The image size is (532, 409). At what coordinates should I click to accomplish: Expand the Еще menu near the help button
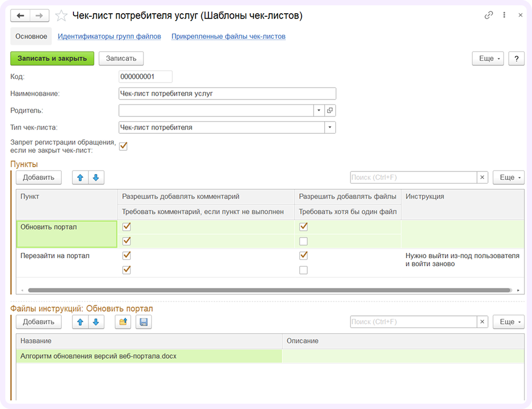[487, 58]
